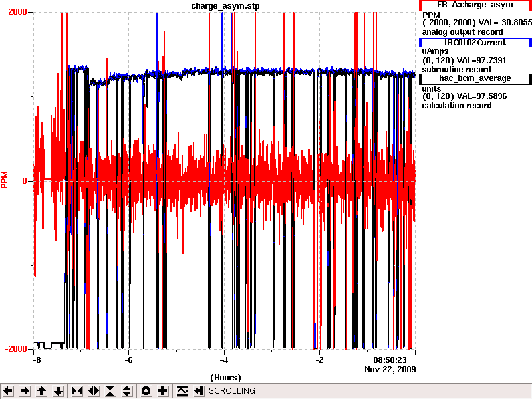
Task: Click the 2000 upper y-axis label
Action: (17, 12)
